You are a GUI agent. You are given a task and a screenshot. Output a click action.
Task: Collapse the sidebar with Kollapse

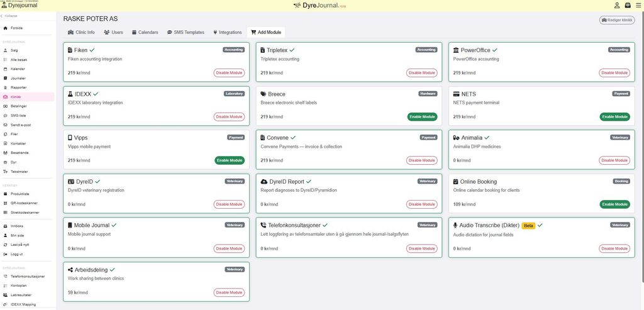[x=9, y=16]
